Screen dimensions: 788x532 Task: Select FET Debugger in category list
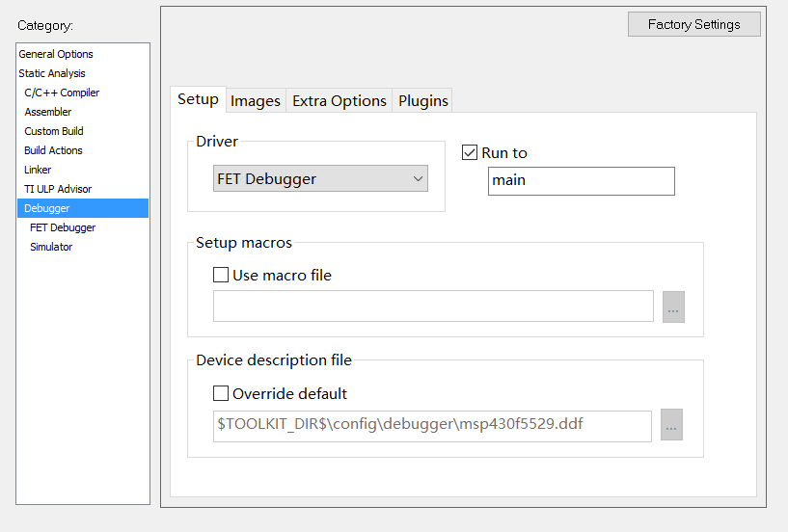point(63,227)
